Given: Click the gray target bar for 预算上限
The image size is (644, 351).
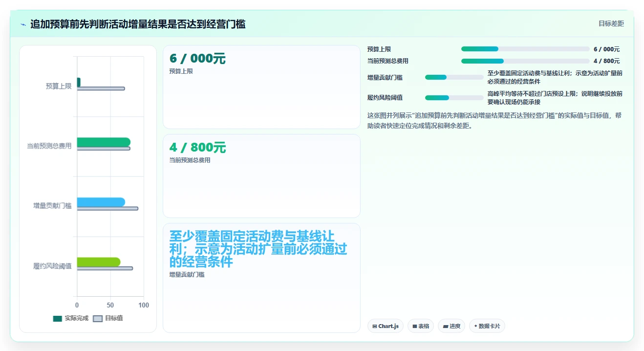Looking at the screenshot, I should point(101,88).
